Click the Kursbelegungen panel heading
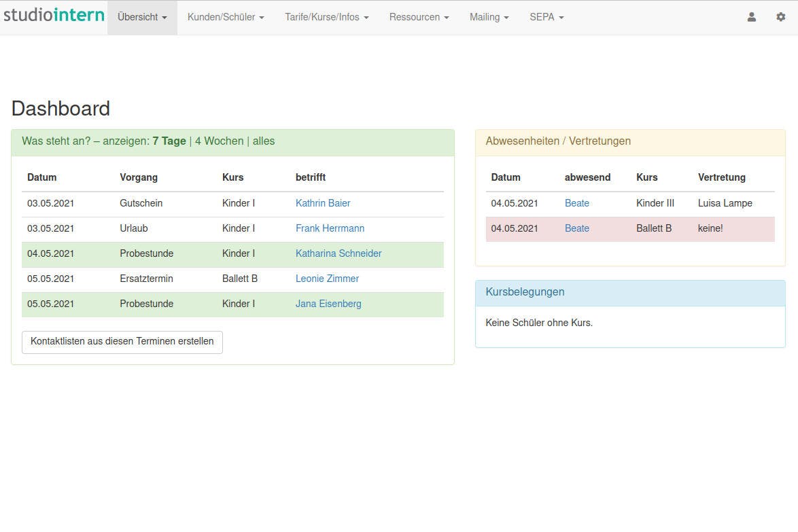798x532 pixels. point(525,292)
